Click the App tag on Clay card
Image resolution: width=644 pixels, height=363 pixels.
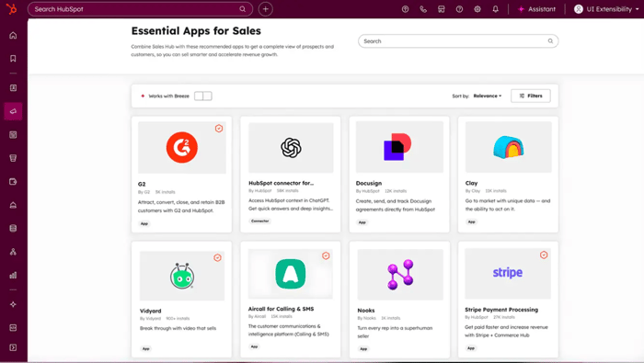pos(471,221)
